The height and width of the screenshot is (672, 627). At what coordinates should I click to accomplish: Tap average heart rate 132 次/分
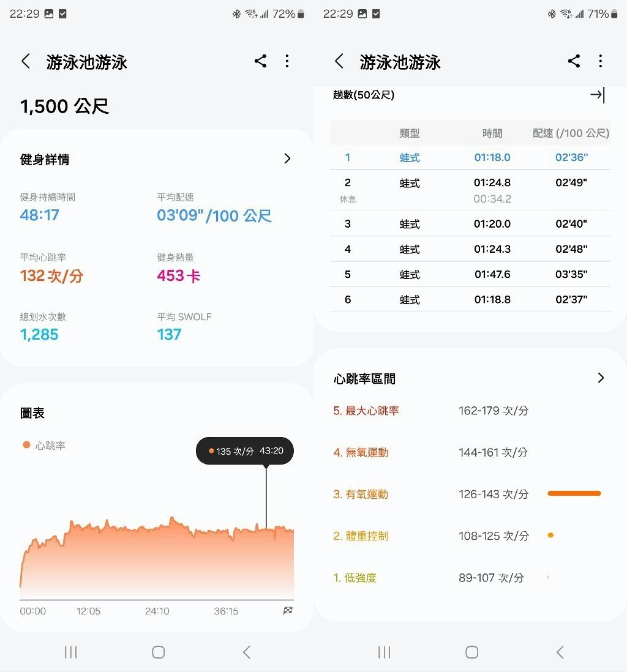pyautogui.click(x=51, y=275)
